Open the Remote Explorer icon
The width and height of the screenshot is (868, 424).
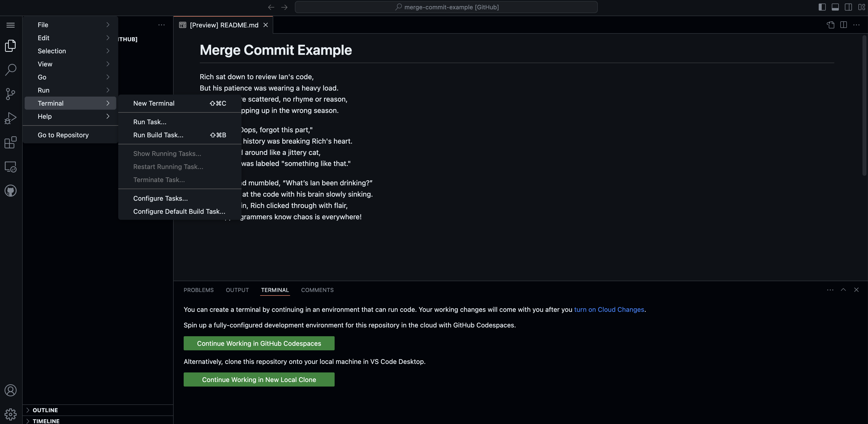(11, 167)
